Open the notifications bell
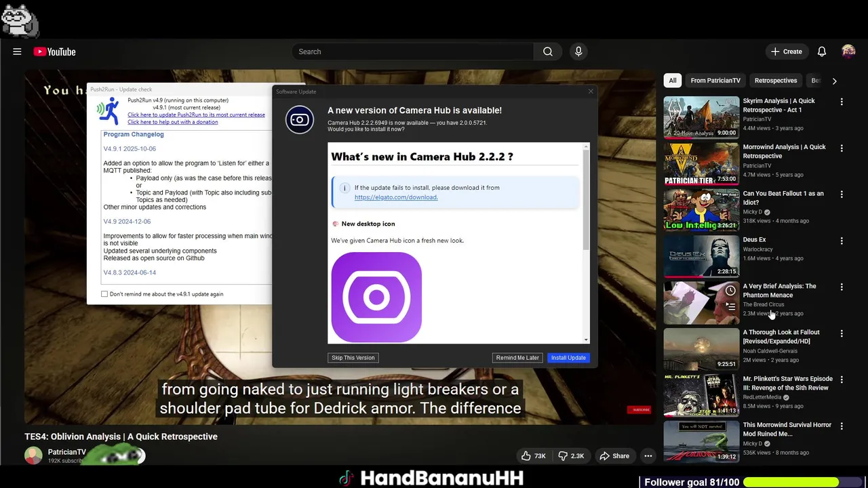868x488 pixels. [x=821, y=52]
